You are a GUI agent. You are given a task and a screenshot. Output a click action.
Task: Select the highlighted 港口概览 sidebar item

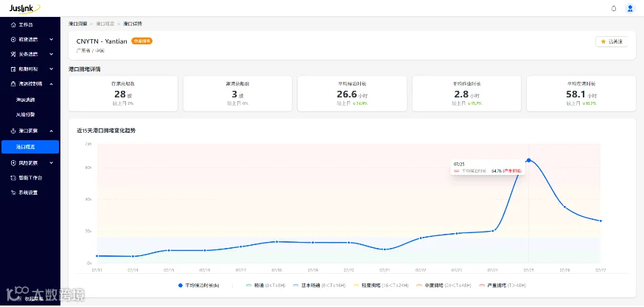[x=30, y=147]
